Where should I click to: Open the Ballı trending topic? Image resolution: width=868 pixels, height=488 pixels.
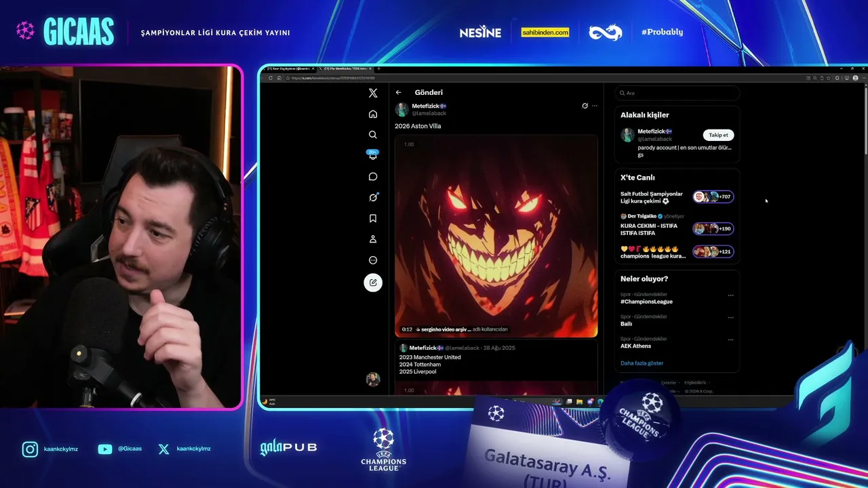(x=626, y=324)
